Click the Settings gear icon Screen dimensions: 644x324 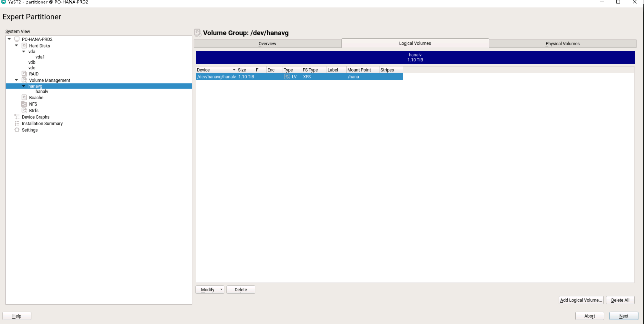[17, 130]
